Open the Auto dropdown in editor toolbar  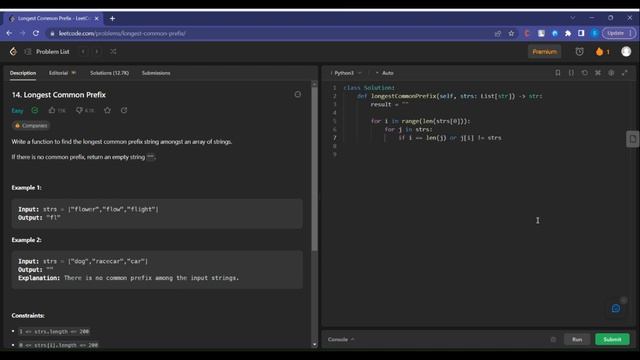click(x=385, y=73)
